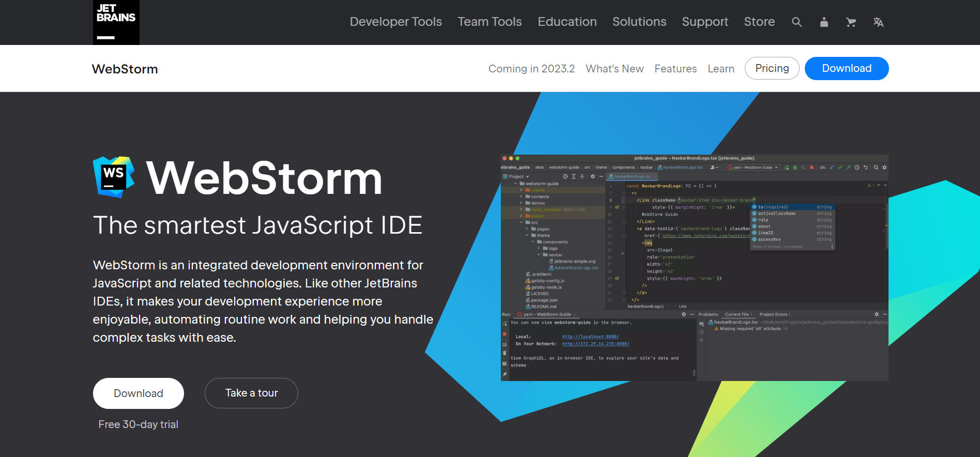Screen dimensions: 980x457
Task: Expand the Education menu
Action: pyautogui.click(x=567, y=22)
